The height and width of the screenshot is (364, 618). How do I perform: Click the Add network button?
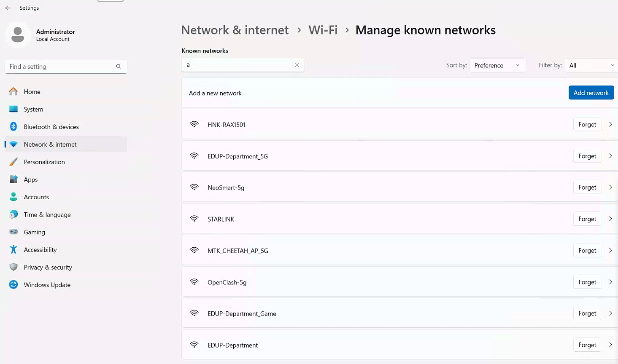(591, 93)
